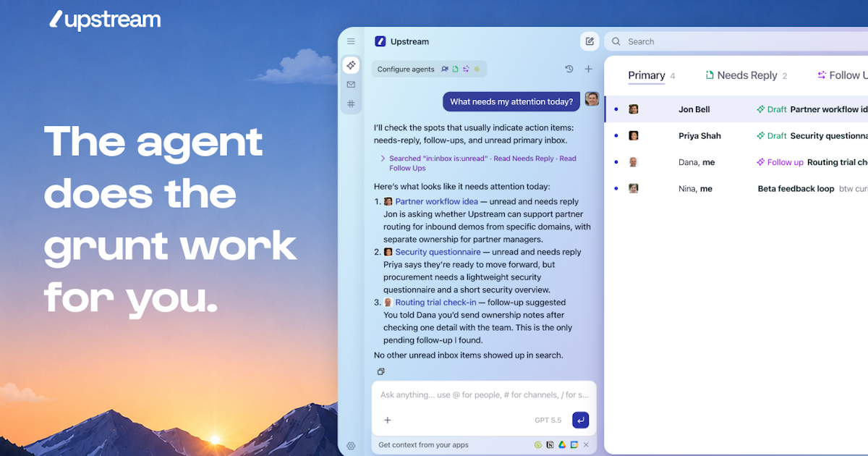Image resolution: width=868 pixels, height=456 pixels.
Task: Click Get context from your apps text
Action: click(423, 445)
